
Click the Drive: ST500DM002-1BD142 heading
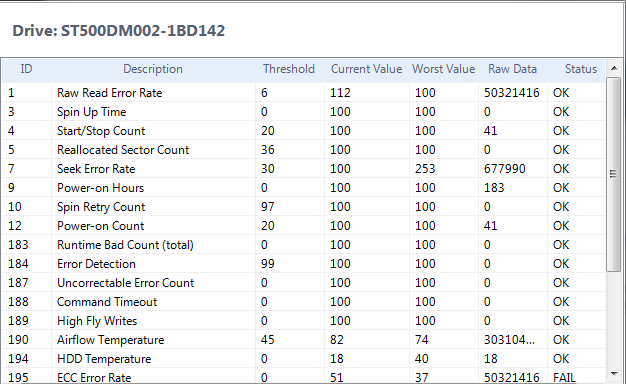[x=119, y=31]
